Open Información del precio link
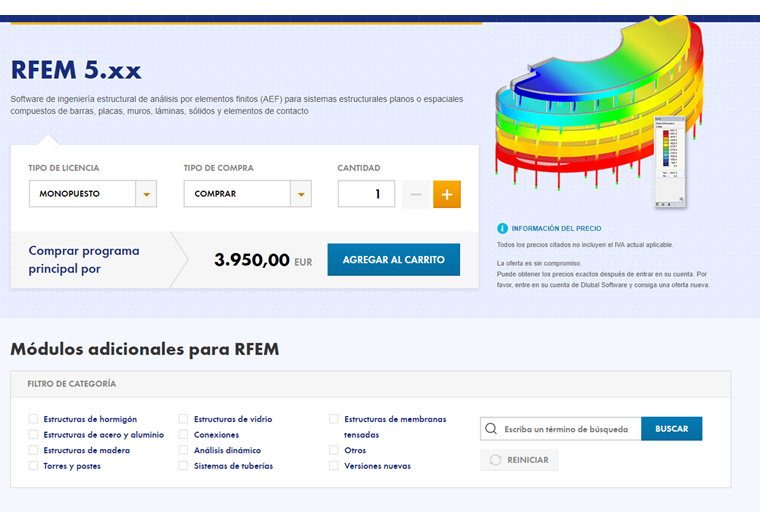This screenshot has width=760, height=527. pyautogui.click(x=556, y=228)
